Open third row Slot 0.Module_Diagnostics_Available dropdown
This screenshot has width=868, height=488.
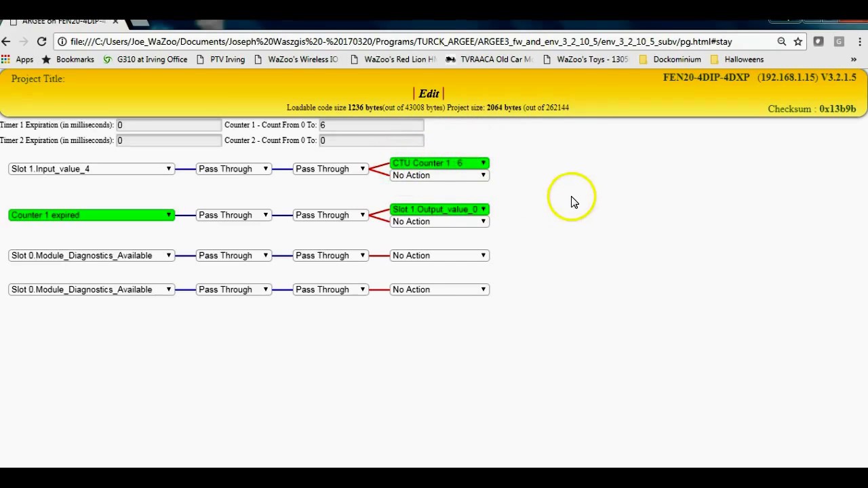tap(92, 256)
